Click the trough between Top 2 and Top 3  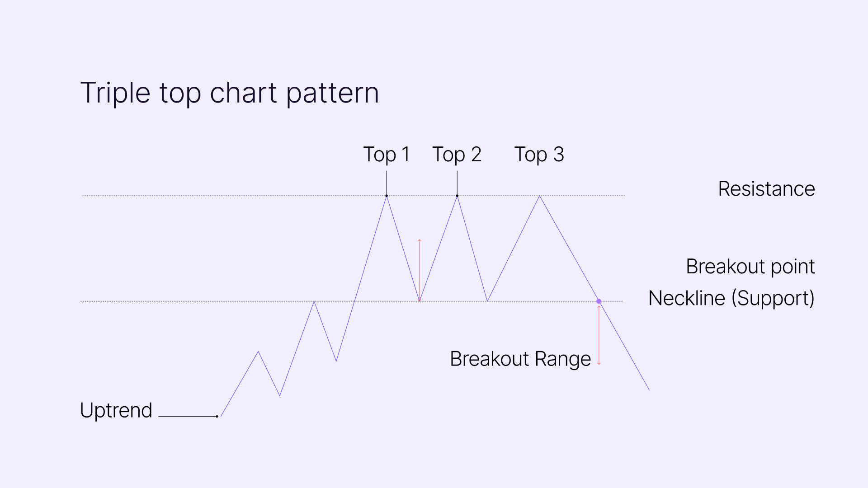[487, 300]
